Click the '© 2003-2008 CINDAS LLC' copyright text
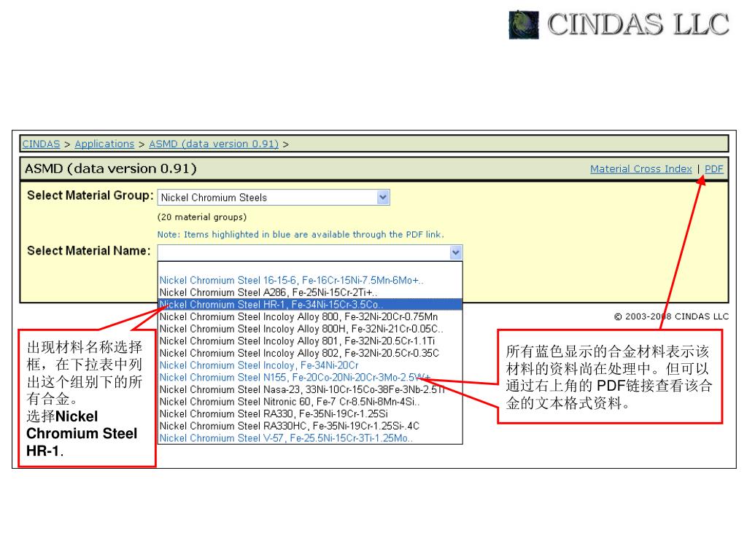 pyautogui.click(x=671, y=316)
